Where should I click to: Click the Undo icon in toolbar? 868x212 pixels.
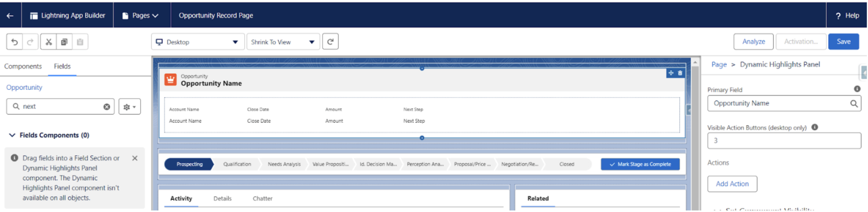tap(14, 42)
